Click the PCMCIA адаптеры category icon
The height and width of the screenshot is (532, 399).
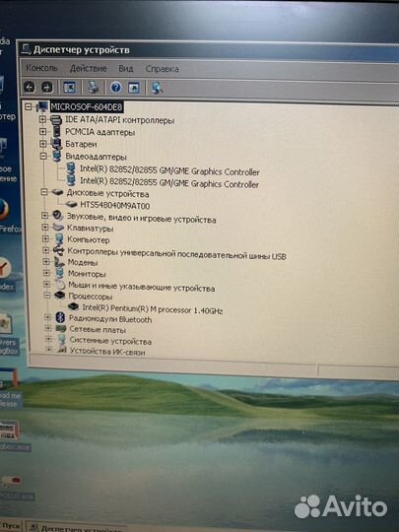pyautogui.click(x=56, y=132)
